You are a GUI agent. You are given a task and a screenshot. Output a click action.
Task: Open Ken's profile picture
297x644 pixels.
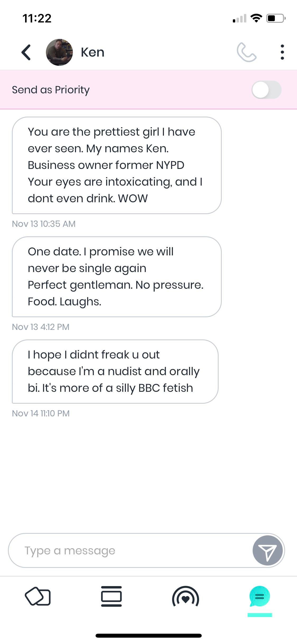coord(59,52)
